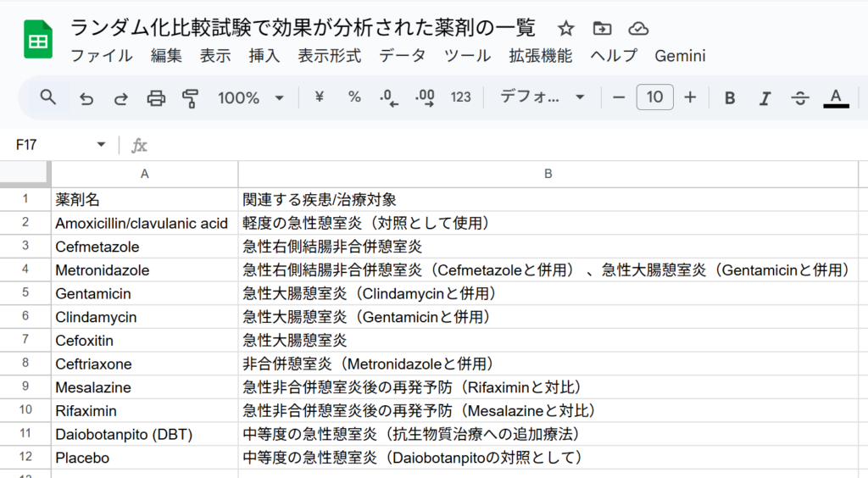The height and width of the screenshot is (478, 868).
Task: Print the spreadsheet using printer icon
Action: tap(156, 98)
